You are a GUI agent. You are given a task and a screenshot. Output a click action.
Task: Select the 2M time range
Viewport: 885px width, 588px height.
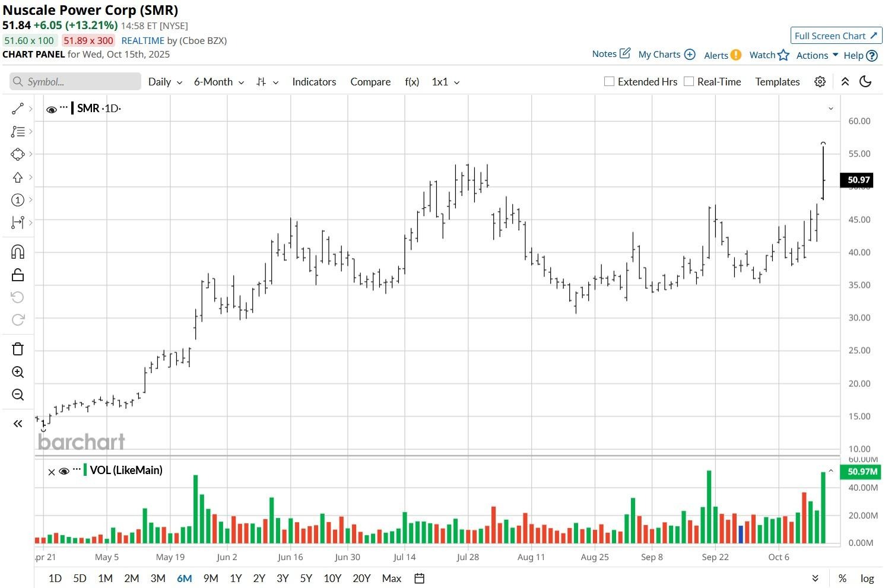[132, 579]
